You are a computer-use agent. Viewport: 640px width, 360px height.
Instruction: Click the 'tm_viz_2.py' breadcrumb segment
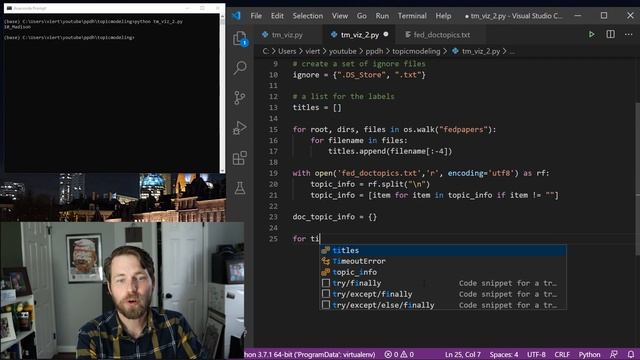[481, 51]
